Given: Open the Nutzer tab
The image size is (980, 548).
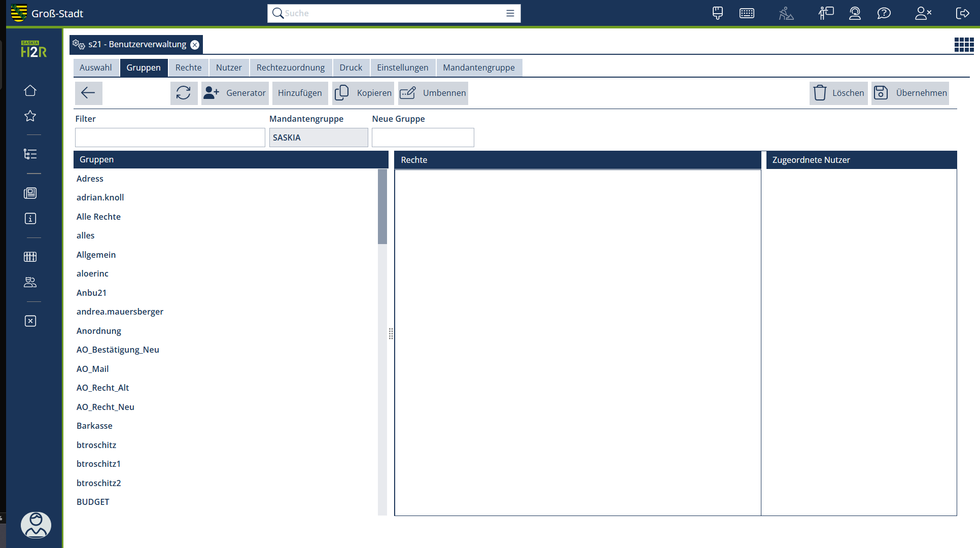Looking at the screenshot, I should coord(229,67).
